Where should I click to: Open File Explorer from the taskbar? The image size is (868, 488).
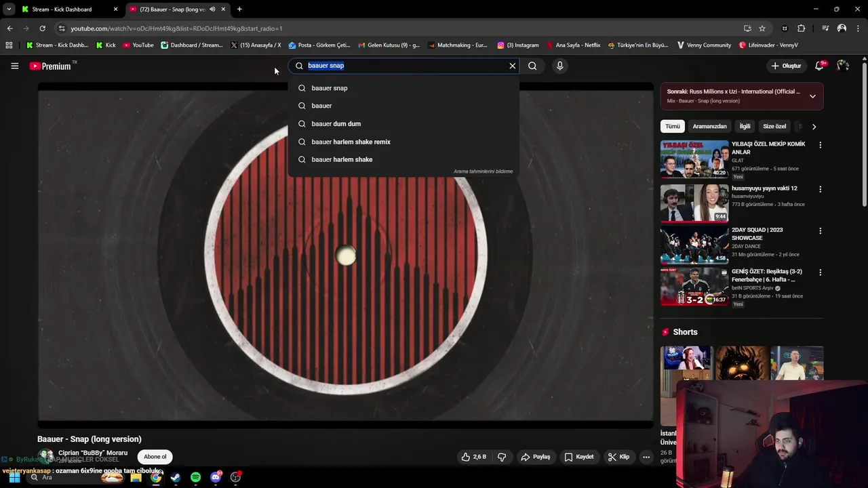click(x=136, y=477)
